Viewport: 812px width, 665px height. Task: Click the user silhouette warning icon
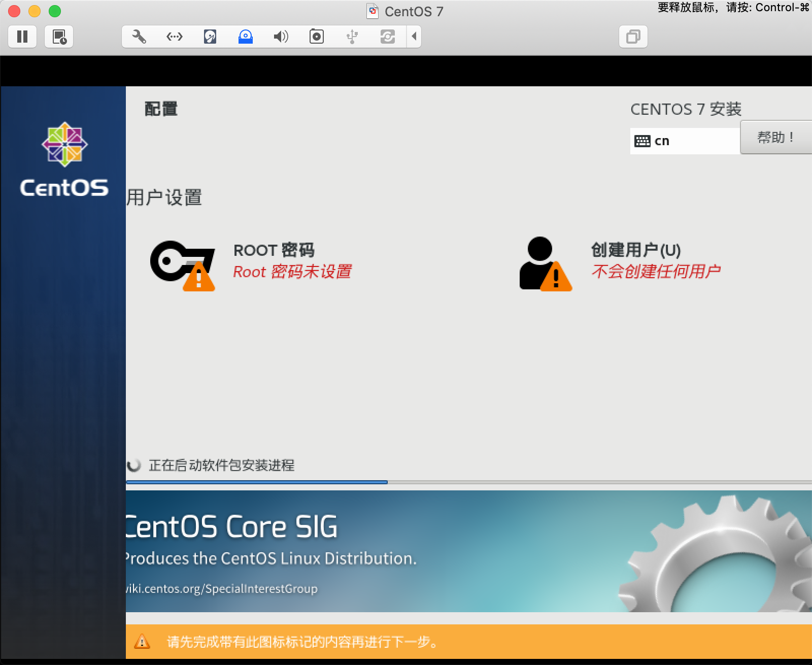(x=546, y=264)
